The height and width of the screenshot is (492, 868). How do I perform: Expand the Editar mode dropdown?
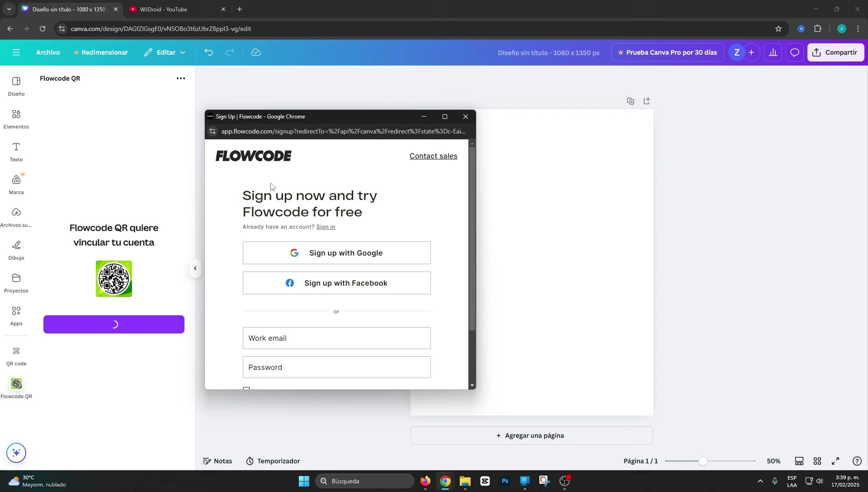coord(165,52)
